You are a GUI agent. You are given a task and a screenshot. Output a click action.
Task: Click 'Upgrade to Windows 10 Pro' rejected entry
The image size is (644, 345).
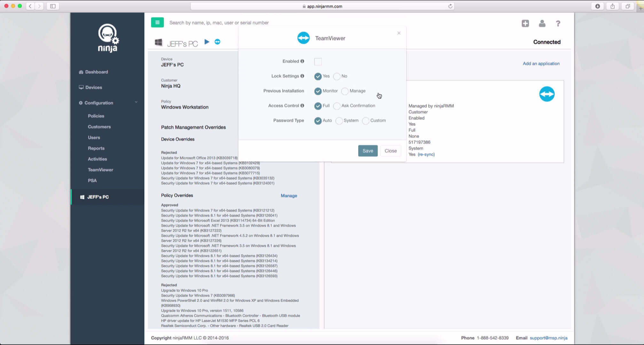[x=185, y=290]
